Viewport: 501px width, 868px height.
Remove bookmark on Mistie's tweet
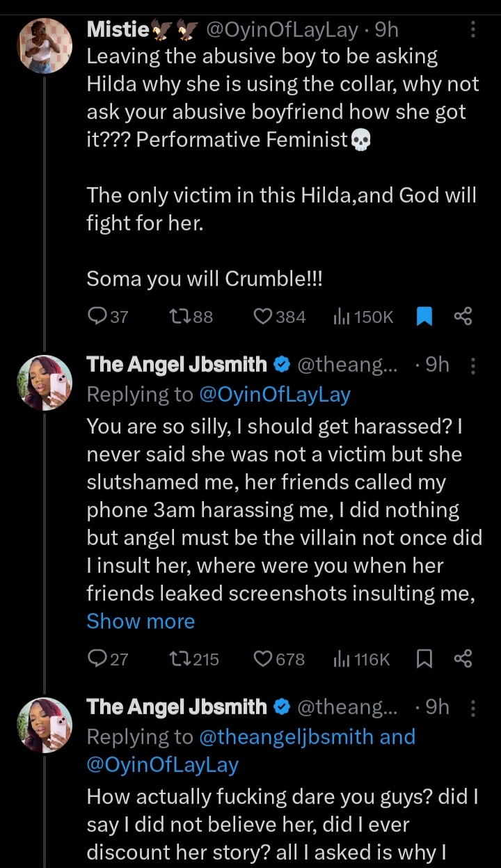(424, 317)
